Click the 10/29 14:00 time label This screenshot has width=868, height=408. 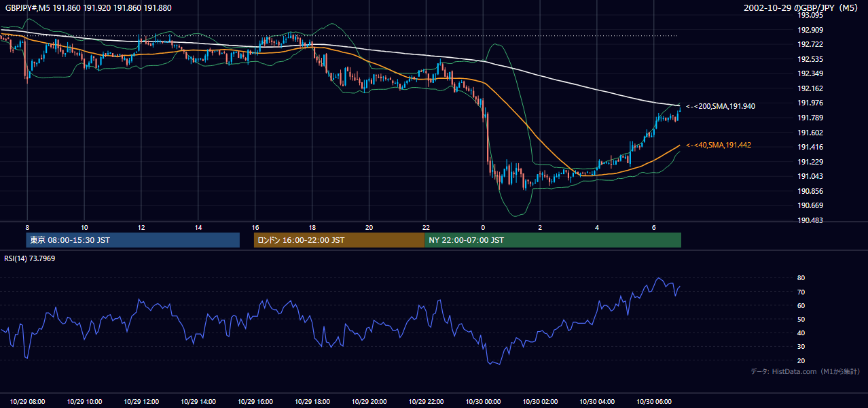(198, 402)
